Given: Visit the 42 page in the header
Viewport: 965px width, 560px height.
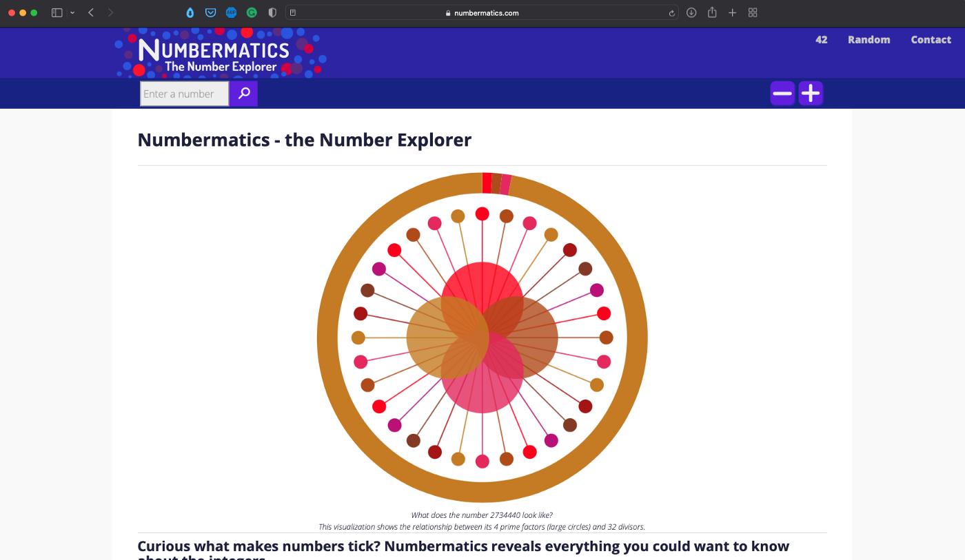Looking at the screenshot, I should tap(822, 39).
